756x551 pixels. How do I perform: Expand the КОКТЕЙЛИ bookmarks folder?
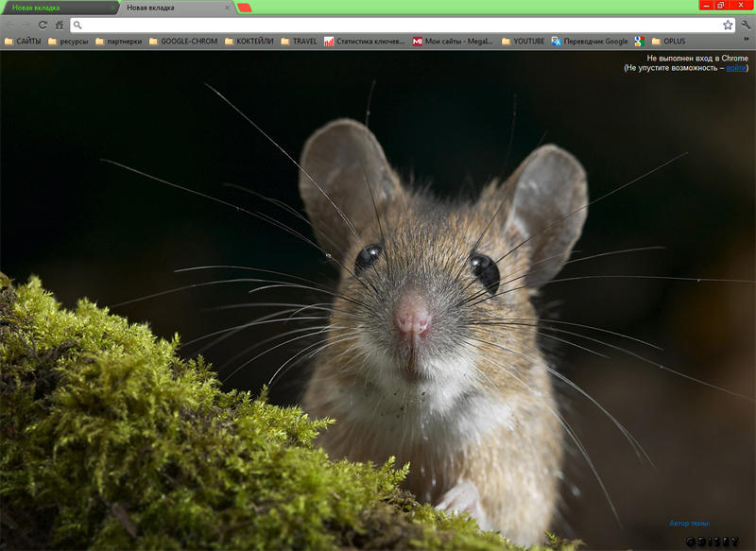click(x=249, y=42)
